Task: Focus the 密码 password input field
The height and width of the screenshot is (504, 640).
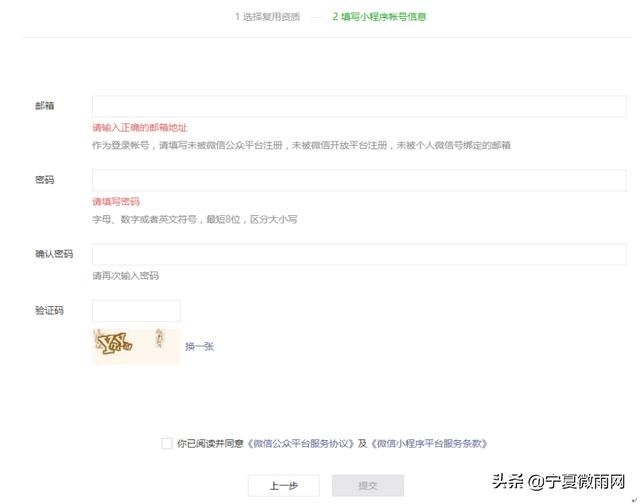Action: tap(359, 180)
